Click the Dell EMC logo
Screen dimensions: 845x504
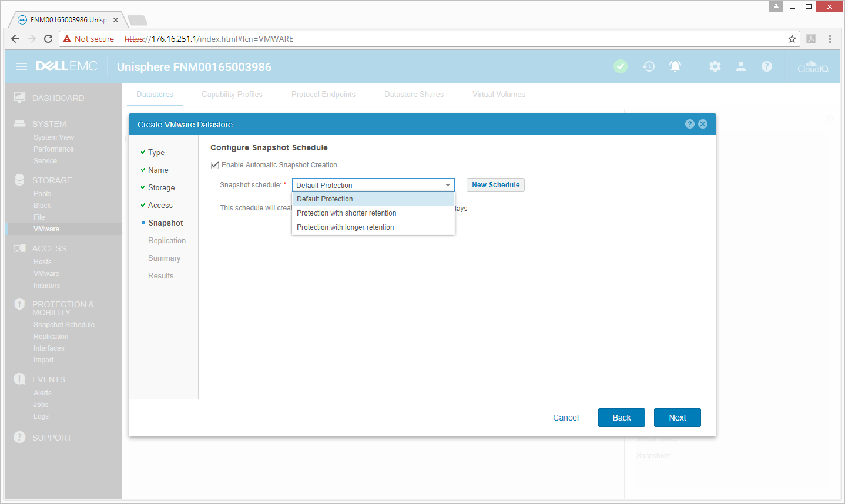point(66,66)
